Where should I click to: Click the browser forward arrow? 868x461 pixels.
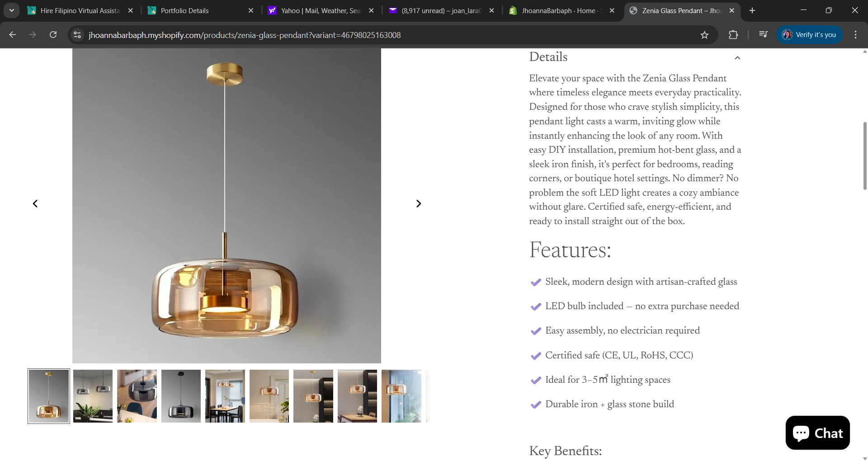click(33, 35)
